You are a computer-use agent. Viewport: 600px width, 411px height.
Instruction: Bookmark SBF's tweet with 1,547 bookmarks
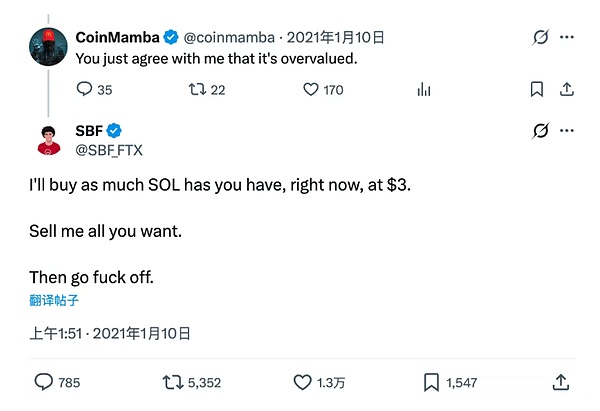[x=431, y=381]
